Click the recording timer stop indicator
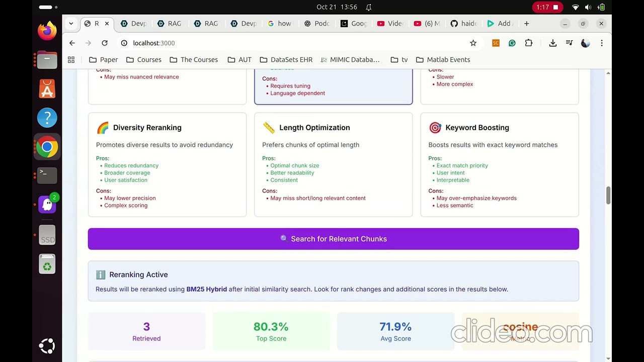This screenshot has height=362, width=644. coord(547,8)
